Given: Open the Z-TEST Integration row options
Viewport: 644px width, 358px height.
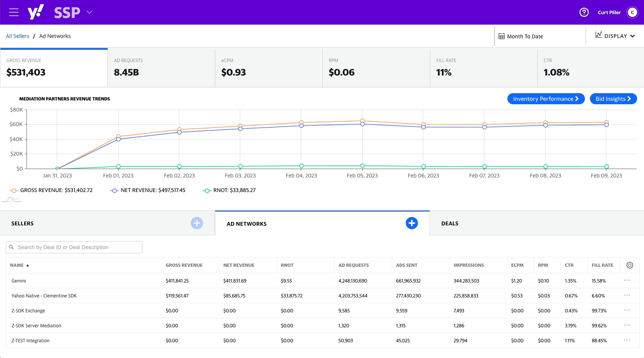Looking at the screenshot, I should (x=627, y=340).
